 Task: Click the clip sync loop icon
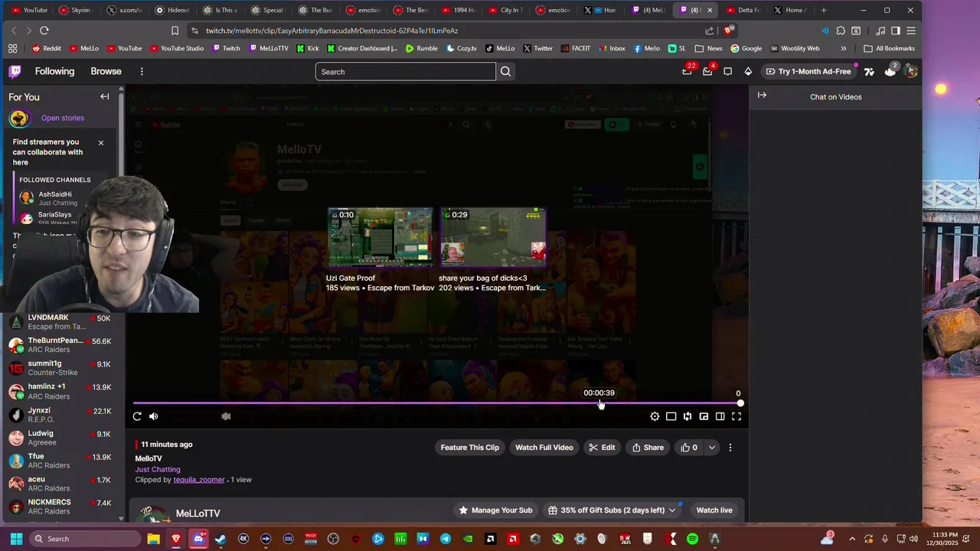[688, 416]
